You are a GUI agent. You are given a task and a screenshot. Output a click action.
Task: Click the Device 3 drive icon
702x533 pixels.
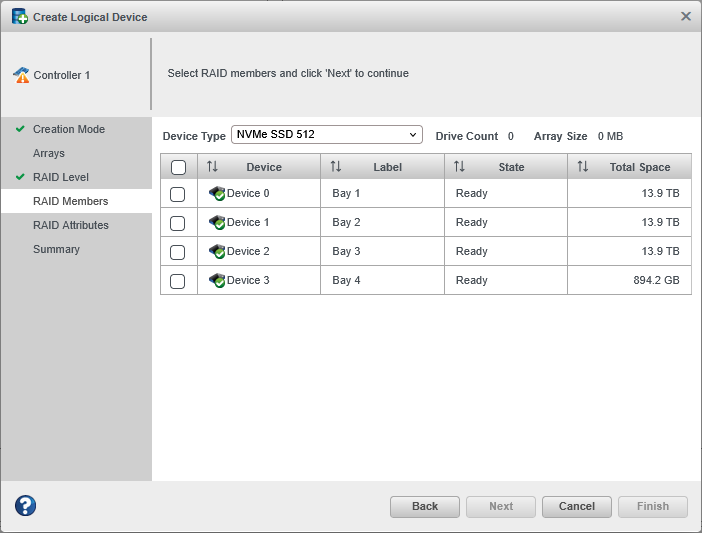[216, 281]
